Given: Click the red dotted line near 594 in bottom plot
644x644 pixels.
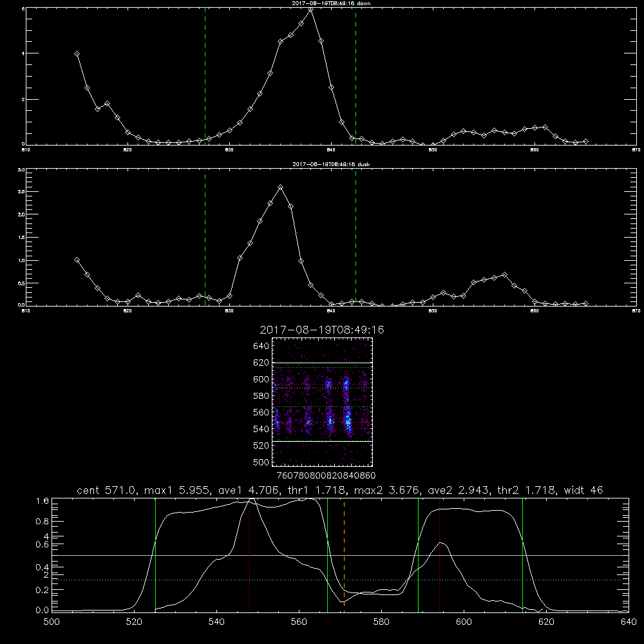Looking at the screenshot, I should click(439, 554).
